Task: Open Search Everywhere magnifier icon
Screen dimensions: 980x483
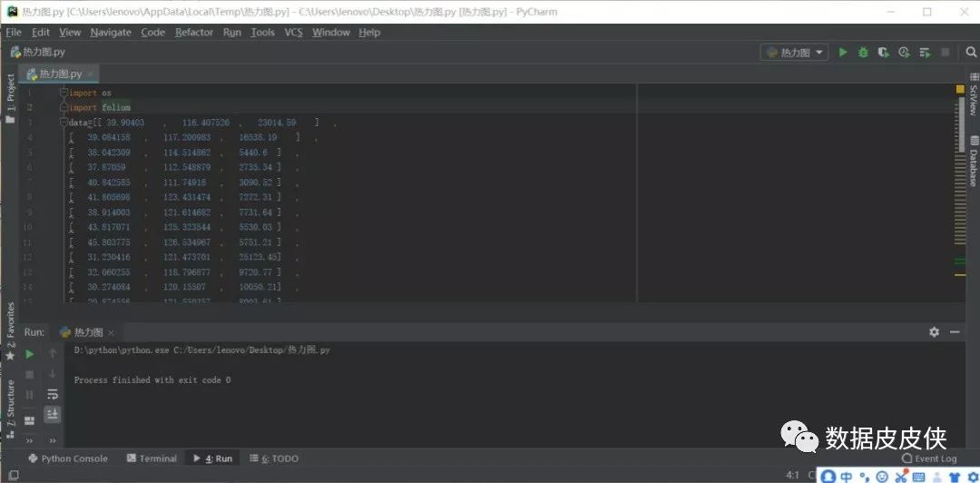Action: coord(971,53)
